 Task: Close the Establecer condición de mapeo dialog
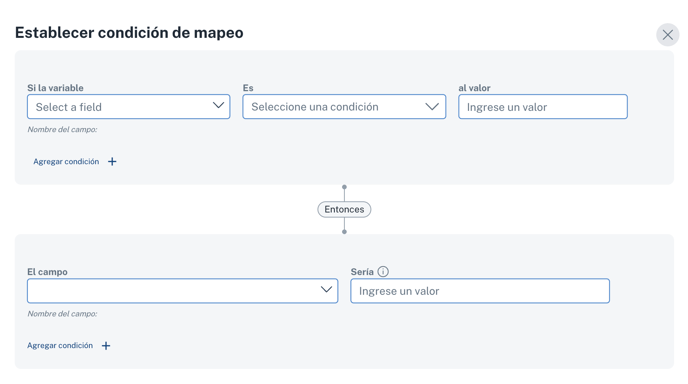[667, 35]
